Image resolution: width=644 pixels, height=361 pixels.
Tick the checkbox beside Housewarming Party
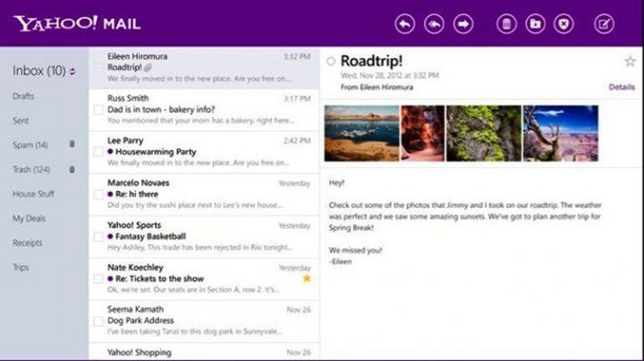(x=99, y=152)
